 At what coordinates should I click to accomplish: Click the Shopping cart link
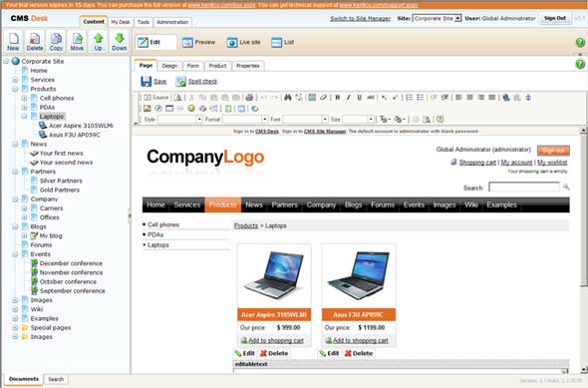tap(477, 163)
